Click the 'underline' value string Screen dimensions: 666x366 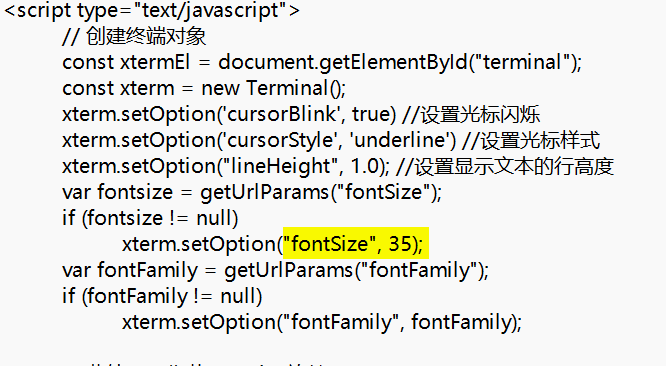coord(400,141)
